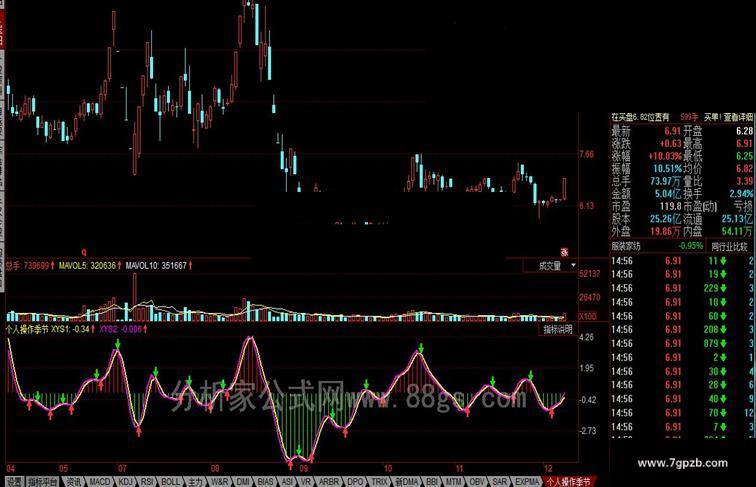Select the KDJ indicator tab
This screenshot has height=487, width=756.
pos(125,482)
